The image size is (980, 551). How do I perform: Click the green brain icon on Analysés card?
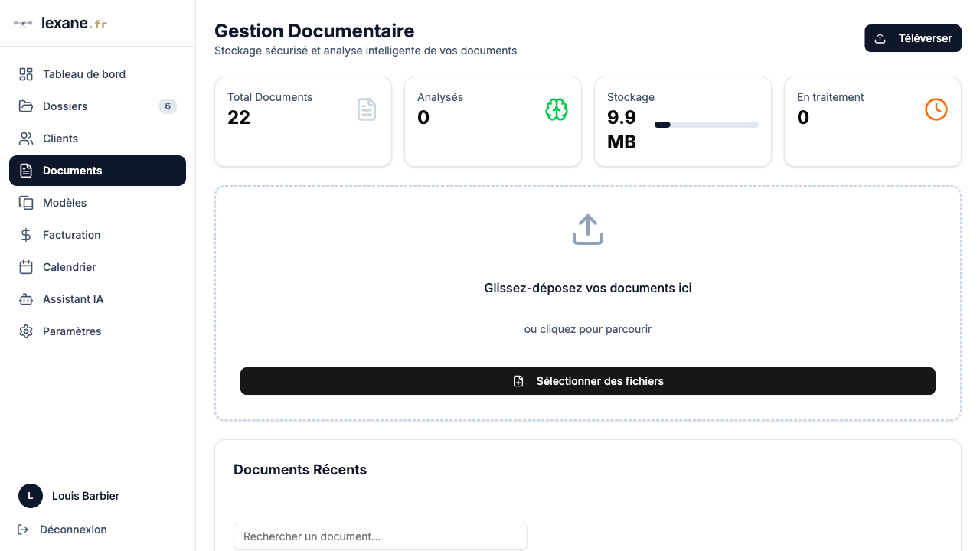tap(556, 109)
